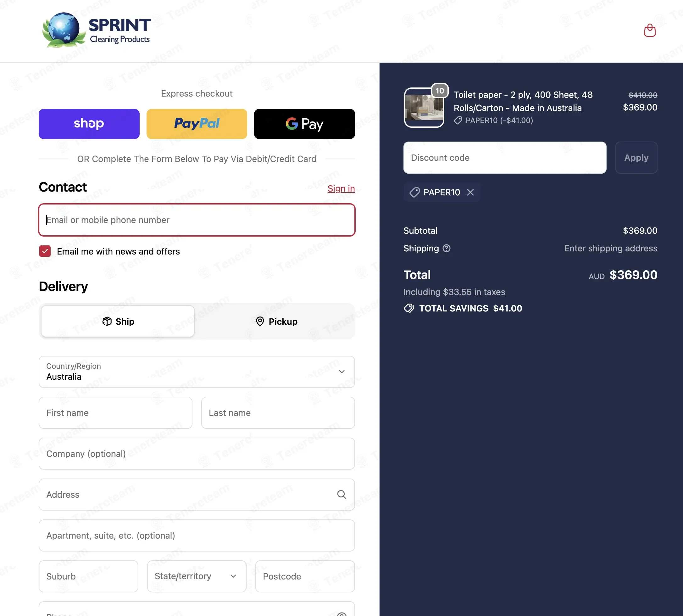Click the Address search magnifier icon

pos(342,495)
